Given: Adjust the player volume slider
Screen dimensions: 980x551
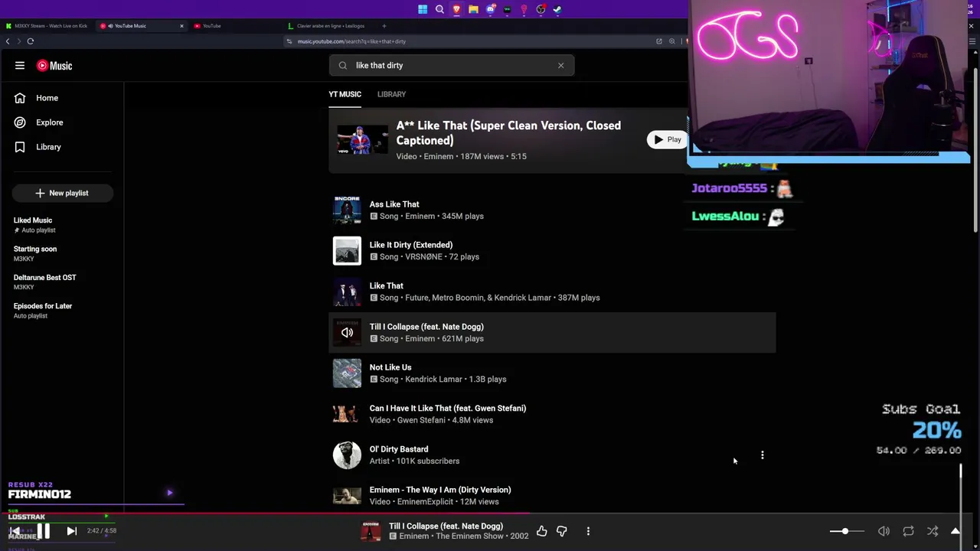Looking at the screenshot, I should [x=847, y=531].
